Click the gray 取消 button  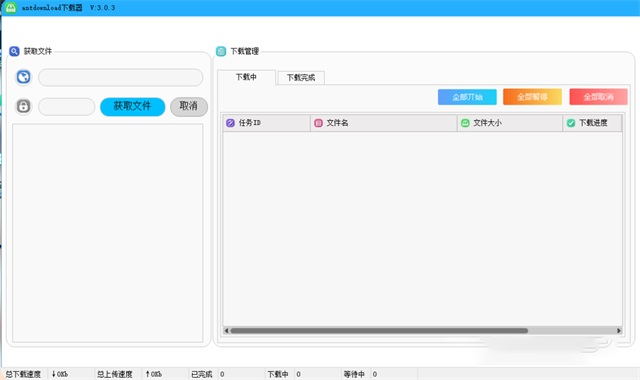[189, 107]
